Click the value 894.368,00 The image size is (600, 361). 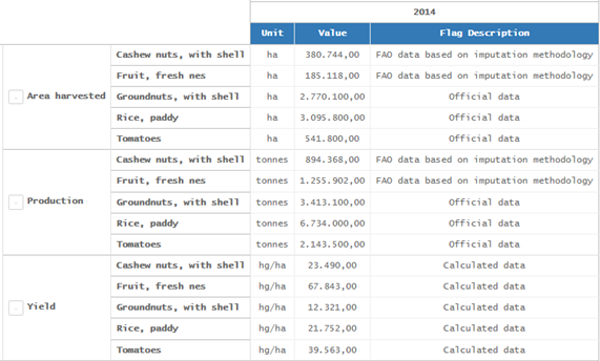pos(332,160)
